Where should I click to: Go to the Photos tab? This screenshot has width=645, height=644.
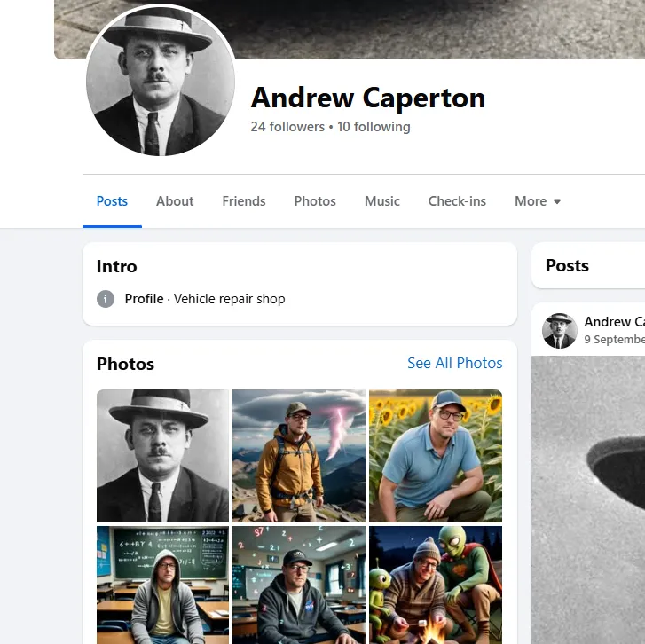315,201
